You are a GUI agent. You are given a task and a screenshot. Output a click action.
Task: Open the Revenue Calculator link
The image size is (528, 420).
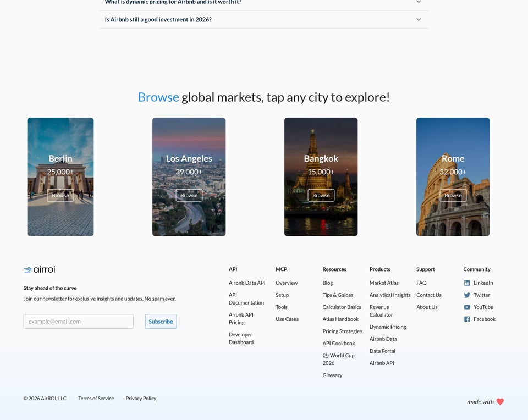pyautogui.click(x=381, y=311)
